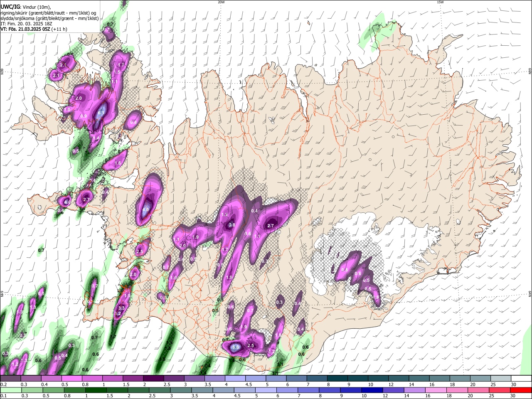Pick the dark teal swatch labeled 10, snow scale

click(x=378, y=379)
